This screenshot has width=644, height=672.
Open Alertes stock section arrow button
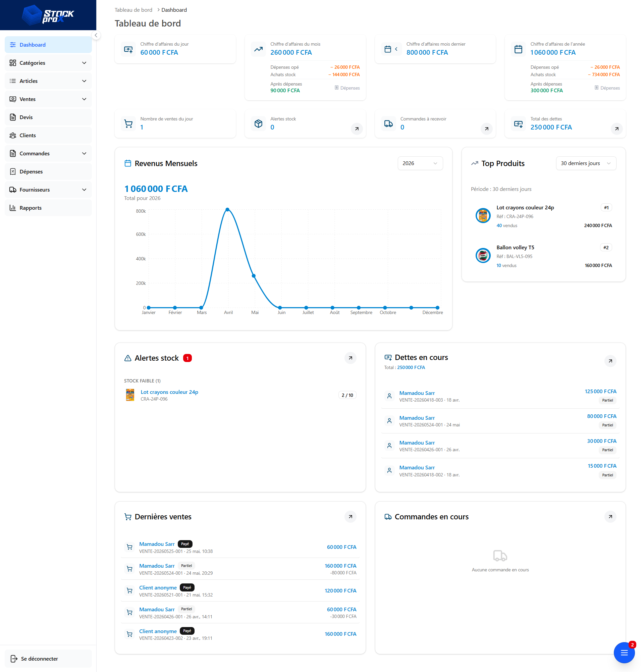350,358
